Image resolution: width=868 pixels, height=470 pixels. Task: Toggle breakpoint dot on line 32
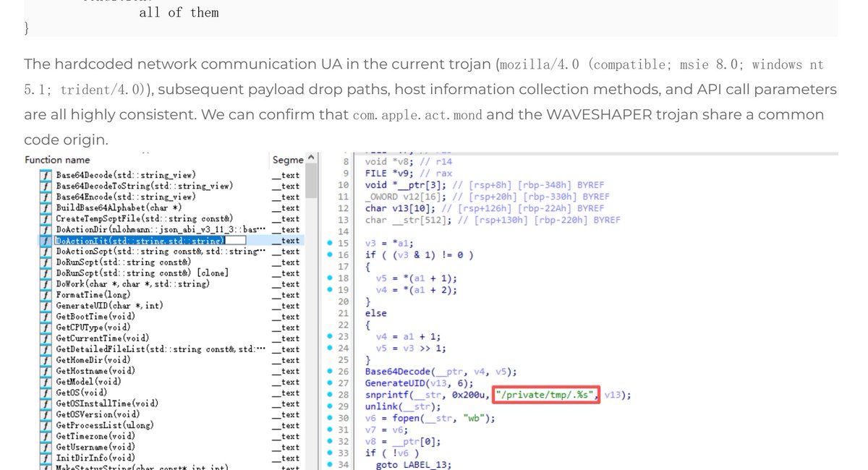328,441
